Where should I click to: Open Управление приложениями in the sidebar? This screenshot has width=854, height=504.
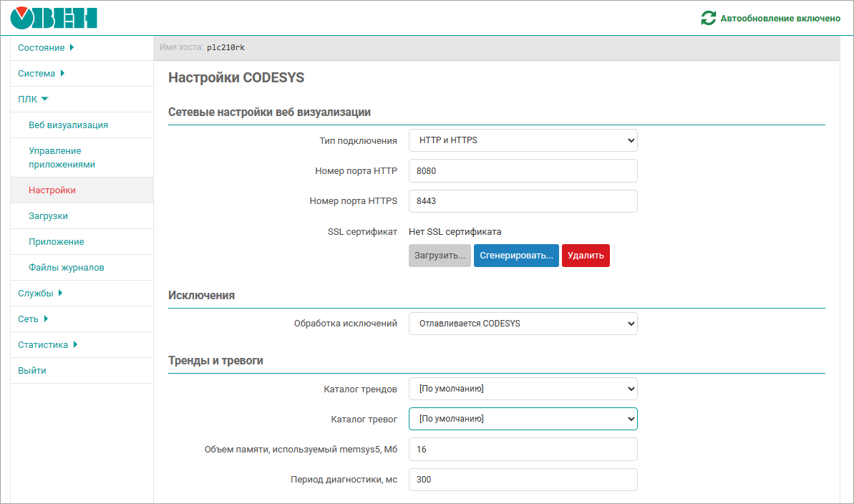tap(62, 157)
